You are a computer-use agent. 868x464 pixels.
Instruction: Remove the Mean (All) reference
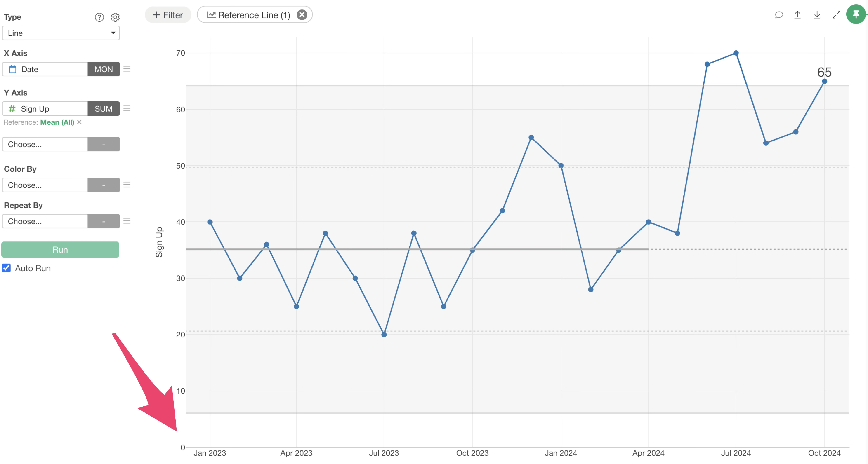coord(80,122)
